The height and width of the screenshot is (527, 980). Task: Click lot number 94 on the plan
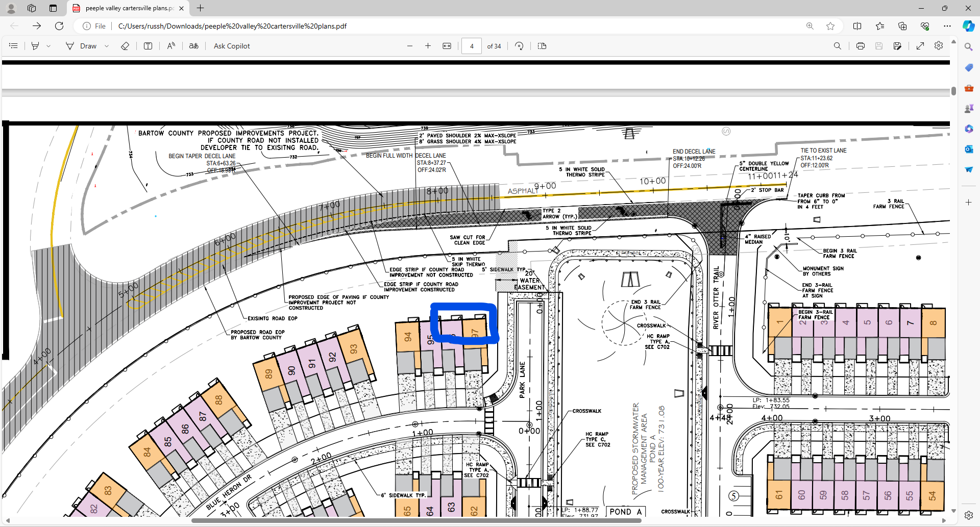(407, 337)
